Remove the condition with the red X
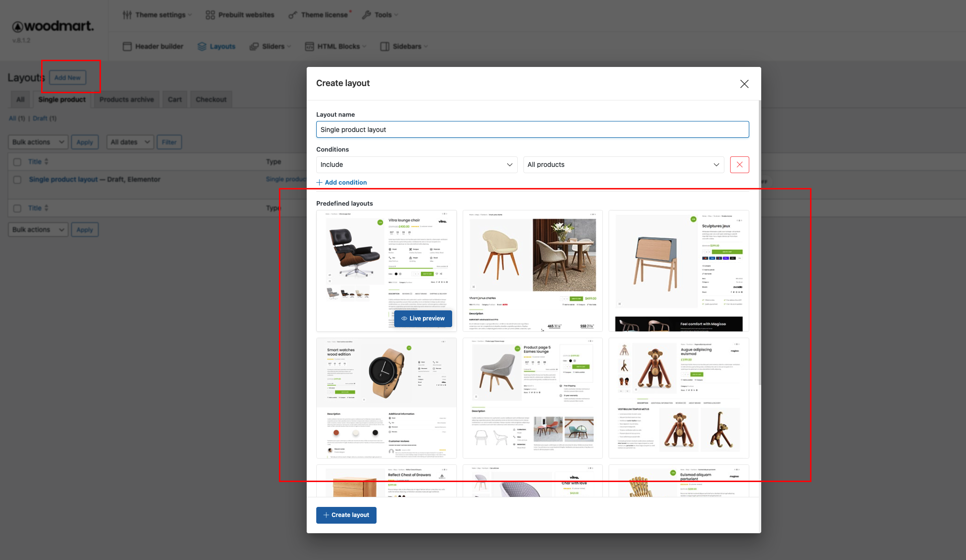The width and height of the screenshot is (966, 560). pos(739,165)
